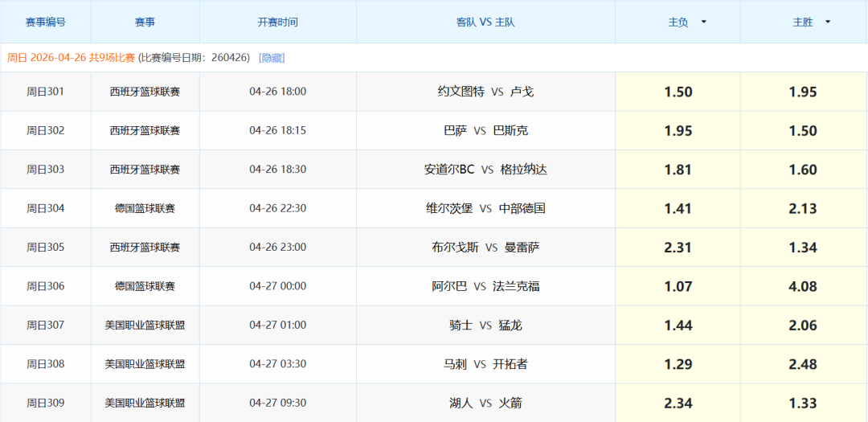Screen dimensions: 868x422
Task: Choose 主负 odds 1.41 for 维尔茨堡 match
Action: pyautogui.click(x=678, y=209)
